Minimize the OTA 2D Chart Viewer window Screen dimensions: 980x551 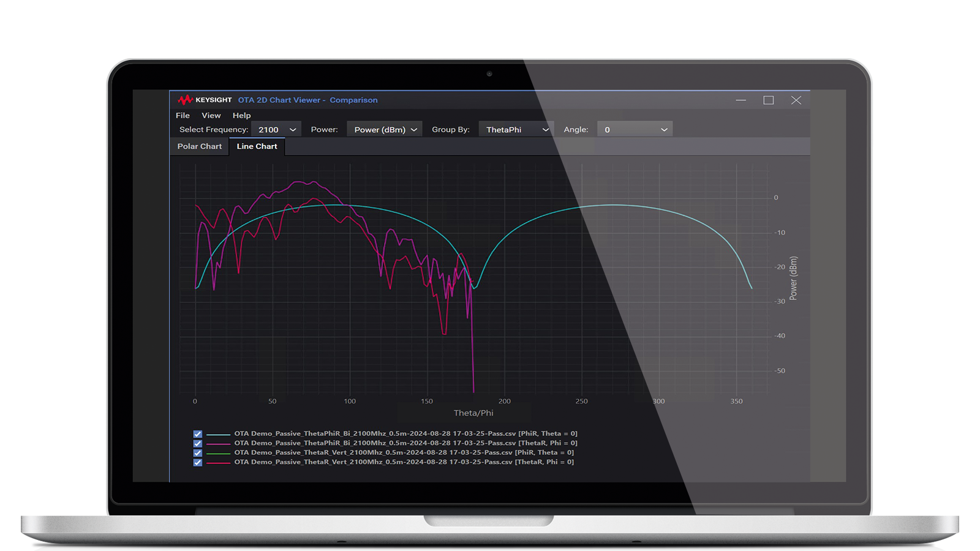click(x=741, y=100)
